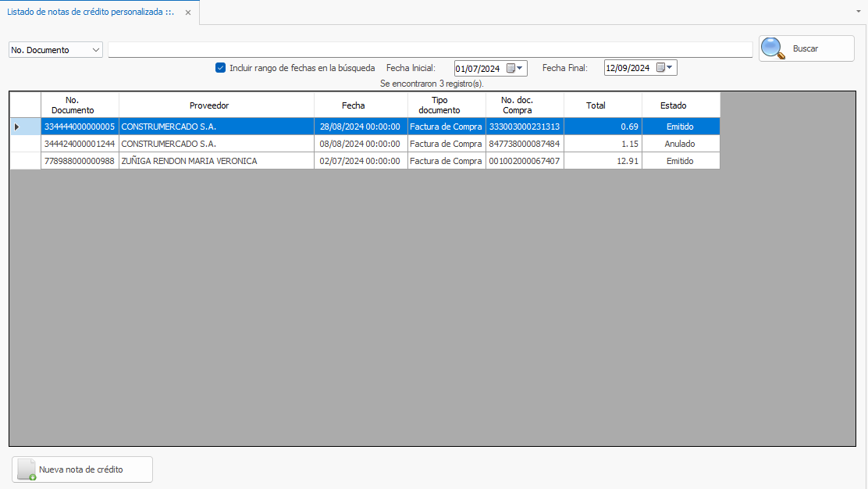Viewport: 868px width, 489px height.
Task: Click the row indicator arrow of first record
Action: click(x=17, y=127)
